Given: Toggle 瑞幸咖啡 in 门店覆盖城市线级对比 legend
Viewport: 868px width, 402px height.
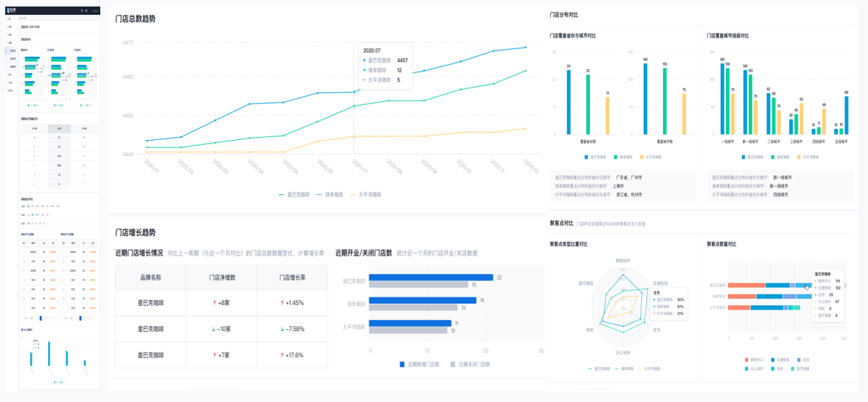Looking at the screenshot, I should [x=780, y=157].
